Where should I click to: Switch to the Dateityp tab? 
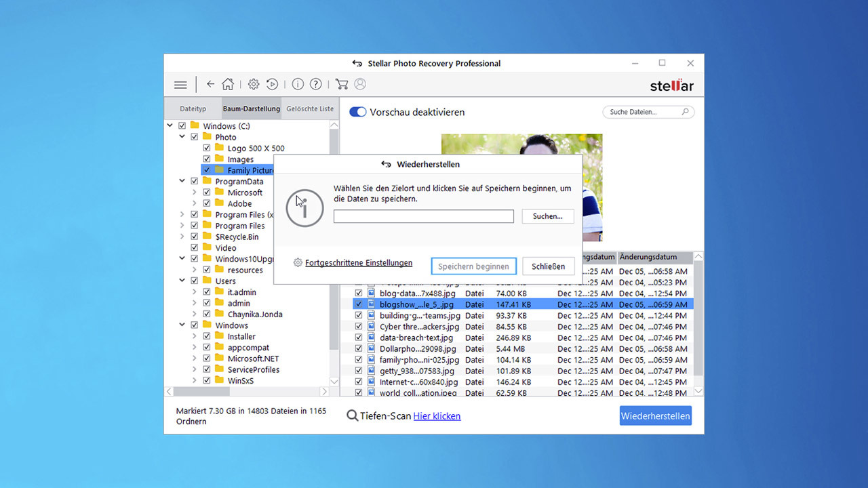pos(193,108)
